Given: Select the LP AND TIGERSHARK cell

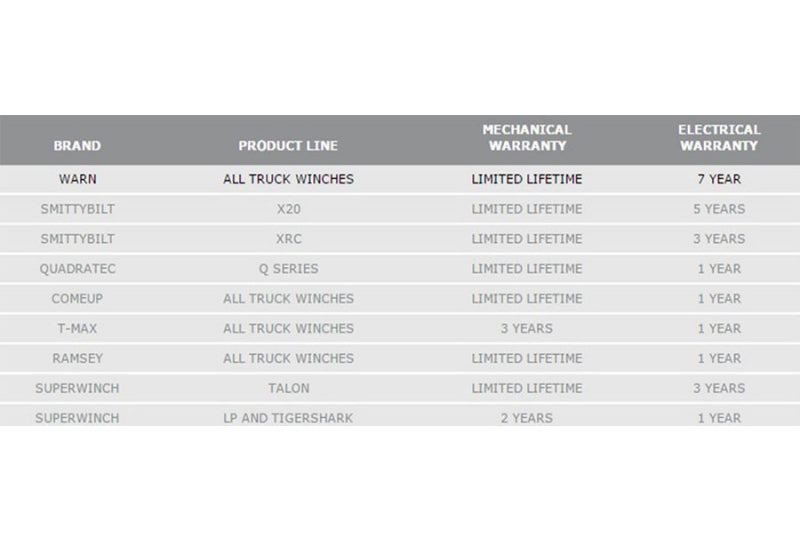Looking at the screenshot, I should pos(288,418).
